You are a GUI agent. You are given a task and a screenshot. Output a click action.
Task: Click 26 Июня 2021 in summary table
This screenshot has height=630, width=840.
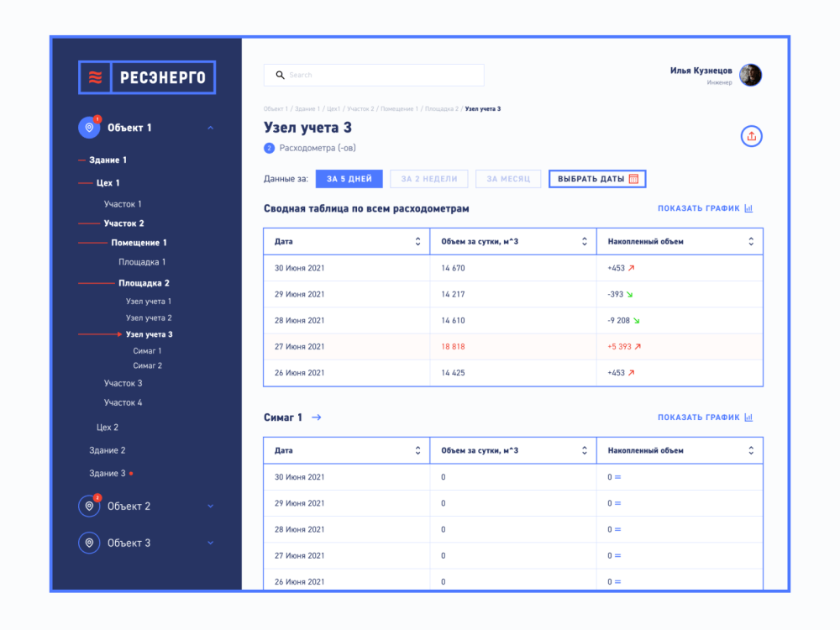(x=300, y=373)
